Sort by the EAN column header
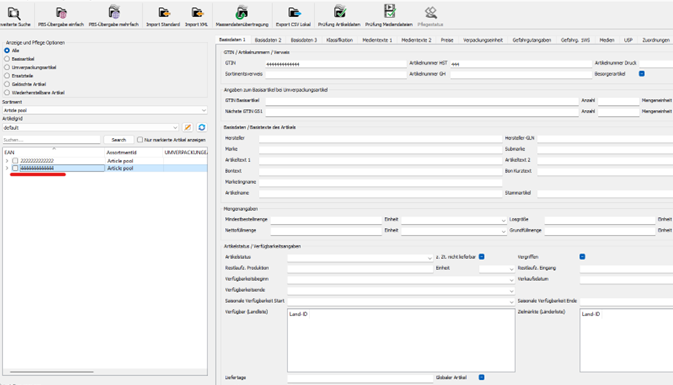 53,152
